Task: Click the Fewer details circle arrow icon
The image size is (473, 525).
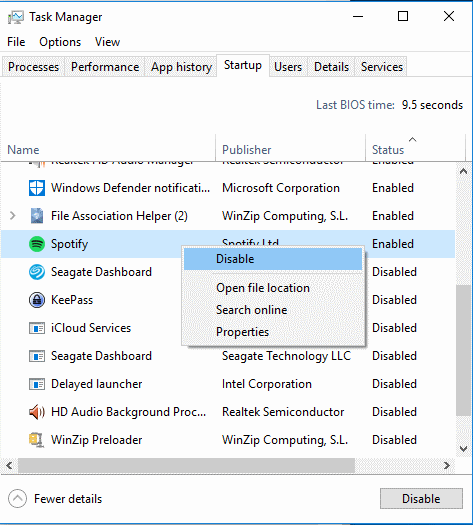Action: pos(17,499)
